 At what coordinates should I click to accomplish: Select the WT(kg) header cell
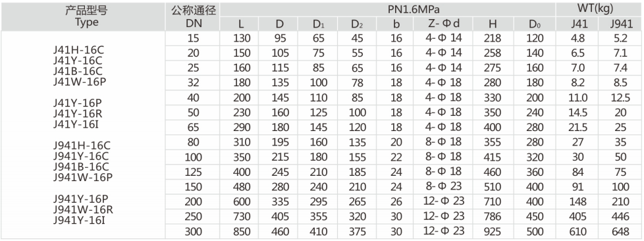coord(599,9)
